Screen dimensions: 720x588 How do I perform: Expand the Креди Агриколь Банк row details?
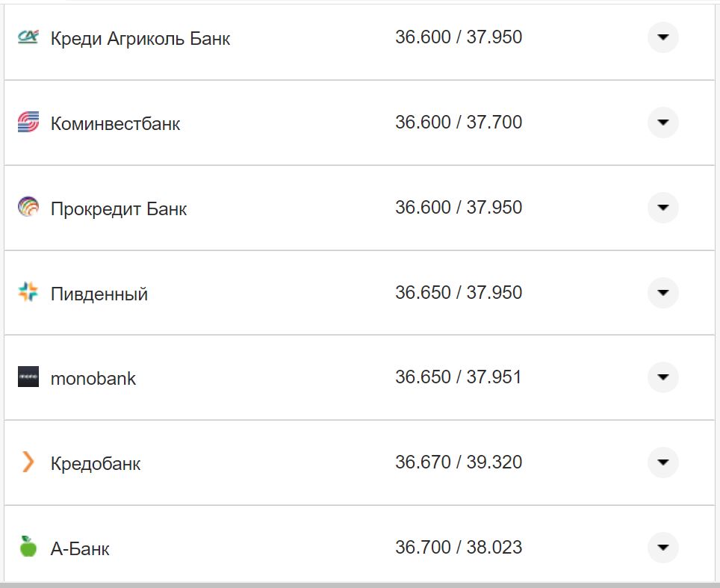pyautogui.click(x=662, y=37)
